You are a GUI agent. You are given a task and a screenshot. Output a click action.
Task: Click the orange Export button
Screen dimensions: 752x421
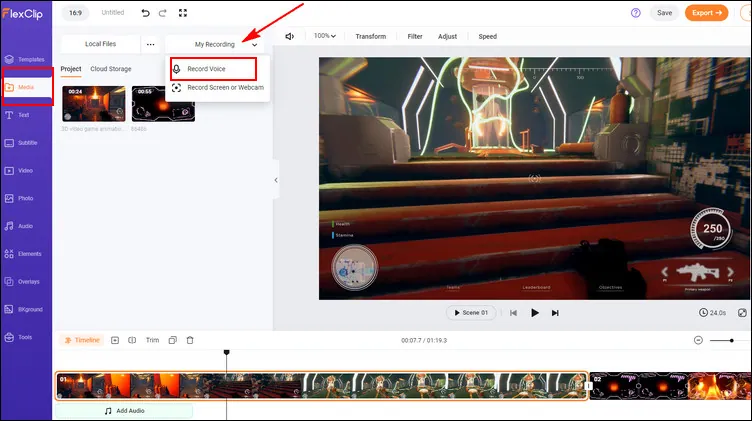[706, 13]
